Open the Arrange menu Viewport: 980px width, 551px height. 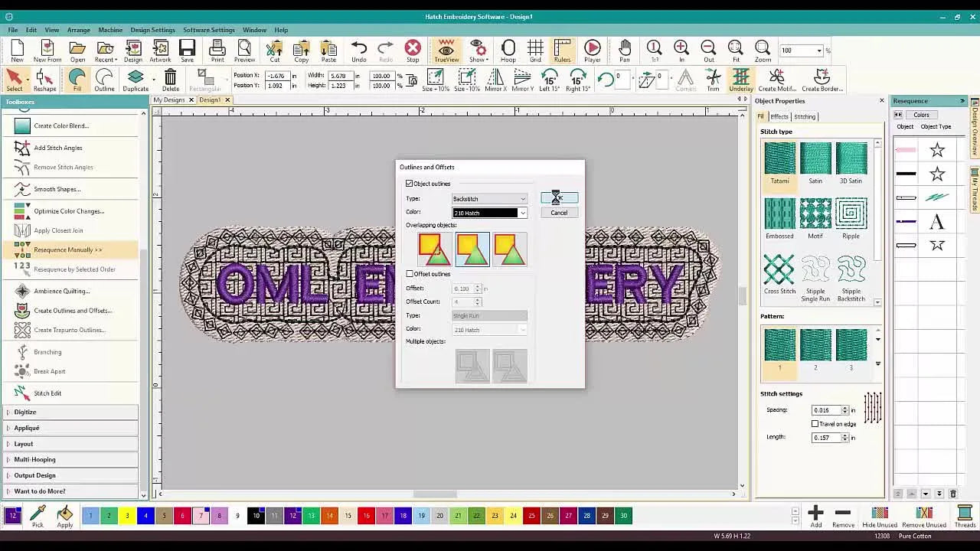[78, 30]
